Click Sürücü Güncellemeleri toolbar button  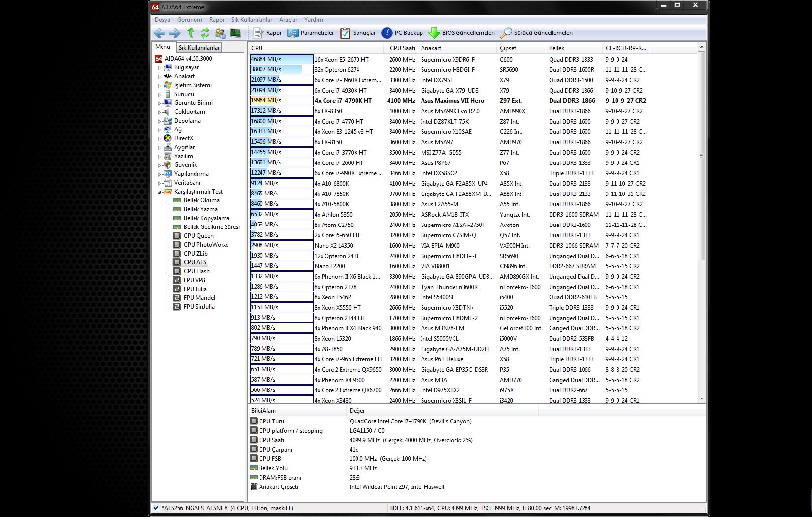(537, 33)
